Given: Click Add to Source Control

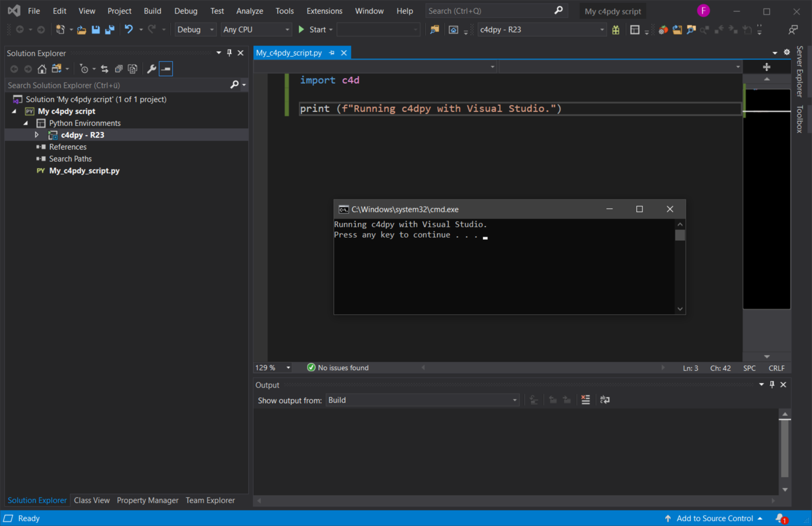Looking at the screenshot, I should pos(714,518).
